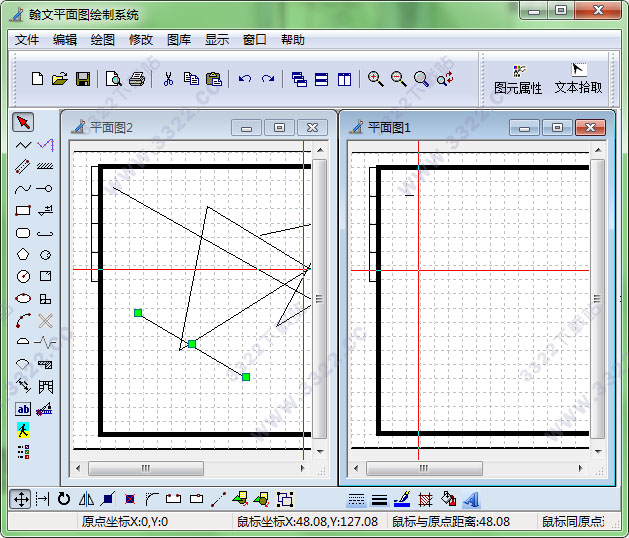629x538 pixels.
Task: Save the drawing with the floppy disk icon
Action: click(84, 79)
